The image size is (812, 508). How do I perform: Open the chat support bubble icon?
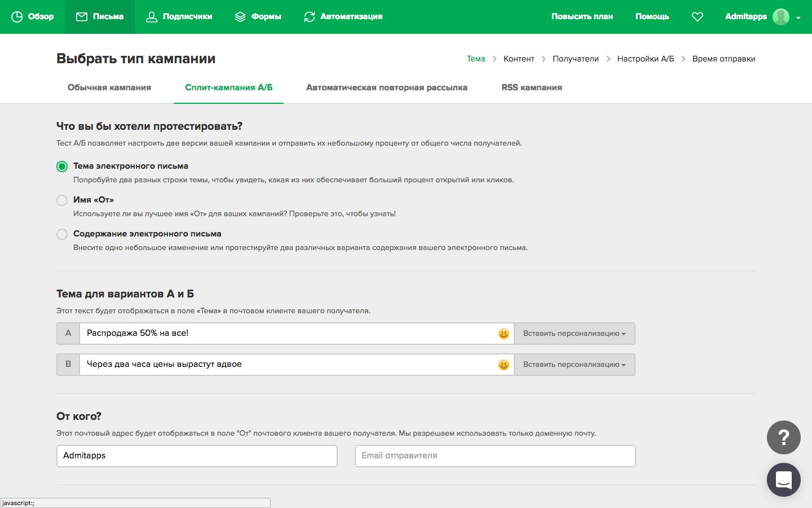point(783,480)
